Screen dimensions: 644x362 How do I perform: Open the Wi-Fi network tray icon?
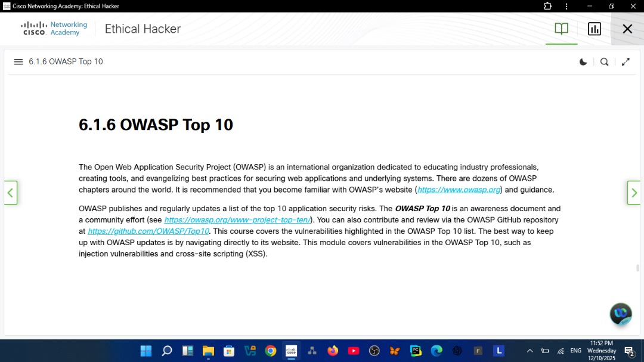pos(561,351)
